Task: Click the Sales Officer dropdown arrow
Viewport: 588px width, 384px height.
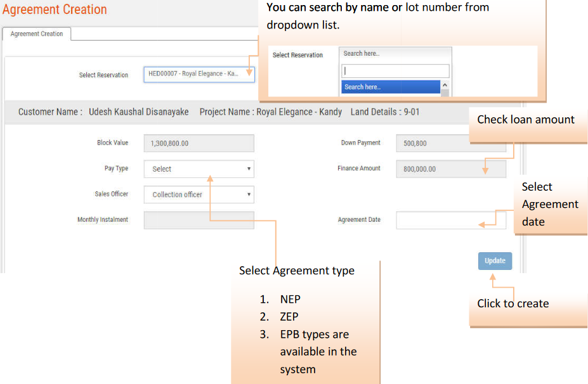Action: click(x=249, y=195)
